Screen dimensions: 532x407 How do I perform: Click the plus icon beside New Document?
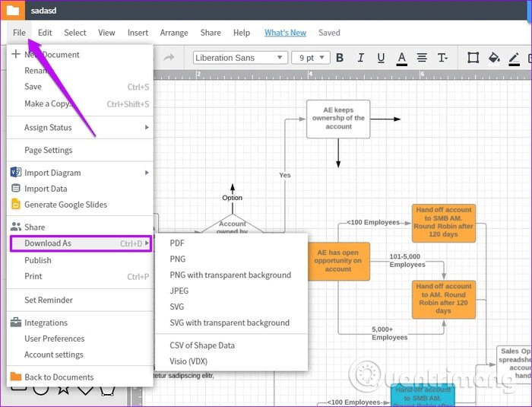pos(16,54)
